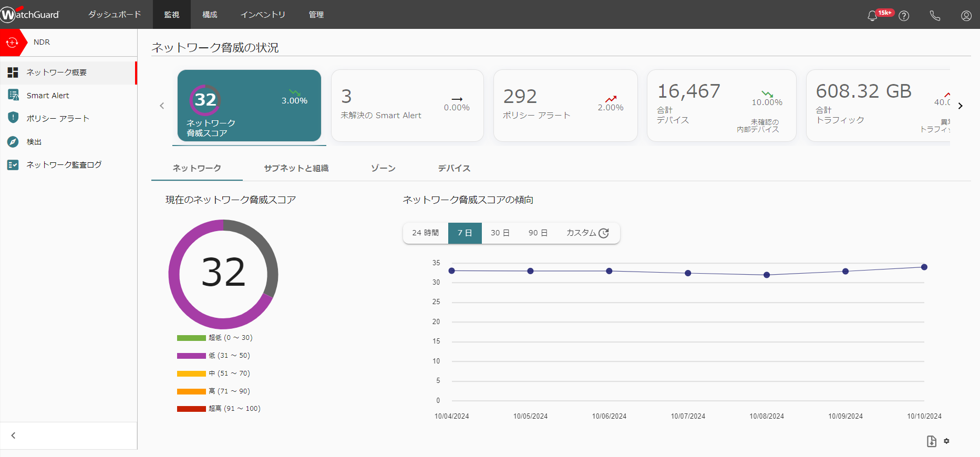This screenshot has height=457, width=980.
Task: Open the chart settings gear icon
Action: click(946, 441)
